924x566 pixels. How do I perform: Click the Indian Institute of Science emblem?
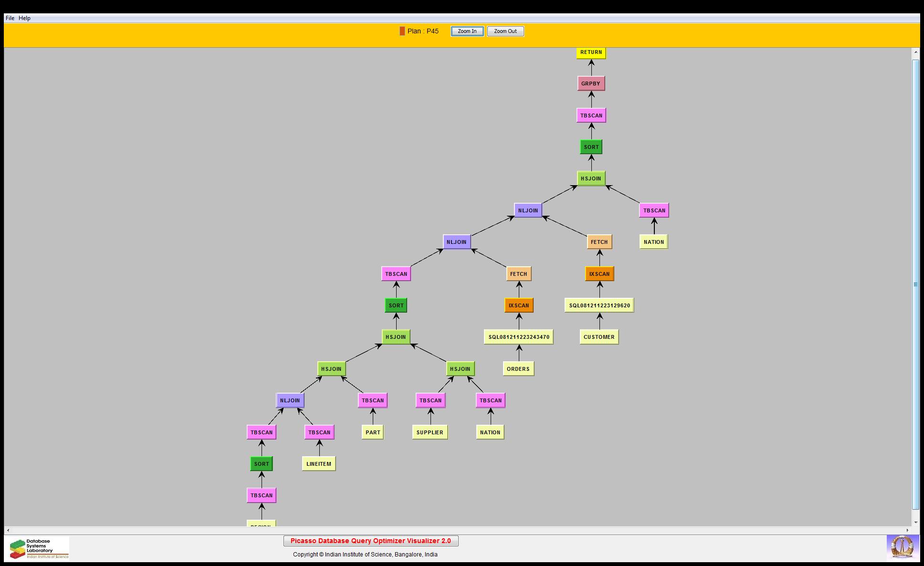tap(902, 547)
